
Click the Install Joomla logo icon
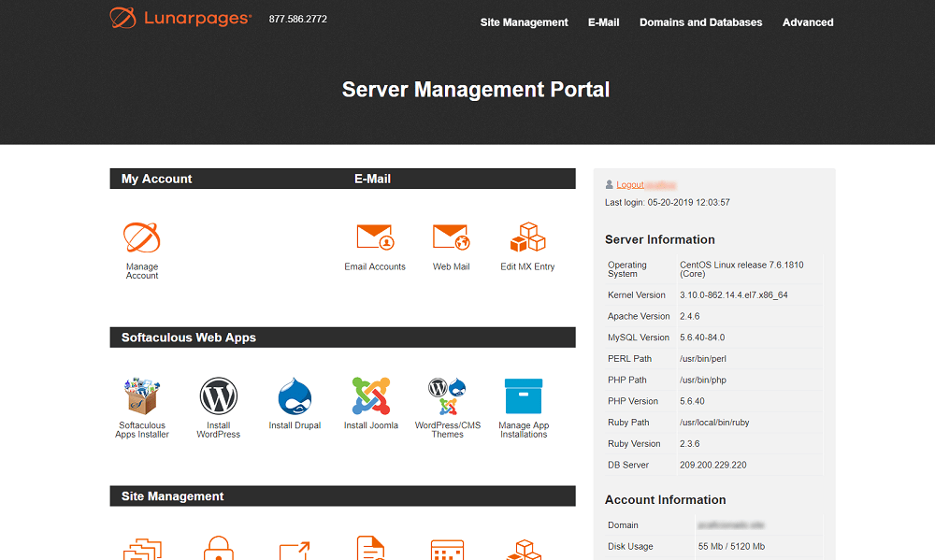[371, 396]
